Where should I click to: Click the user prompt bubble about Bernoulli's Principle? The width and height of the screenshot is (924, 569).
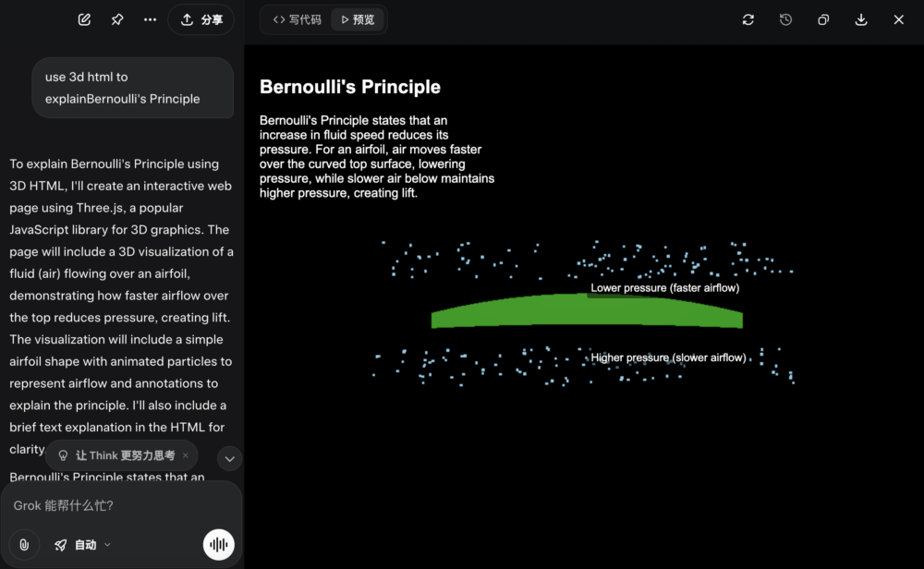132,88
